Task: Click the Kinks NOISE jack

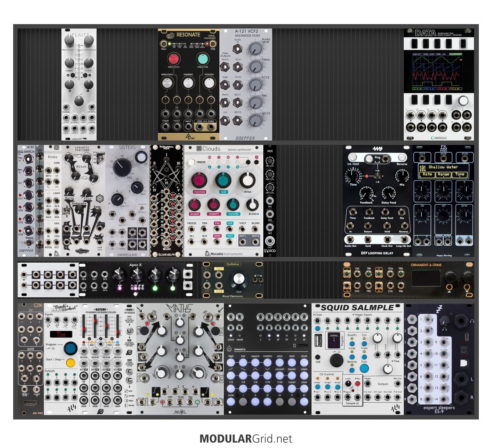Action: click(48, 242)
